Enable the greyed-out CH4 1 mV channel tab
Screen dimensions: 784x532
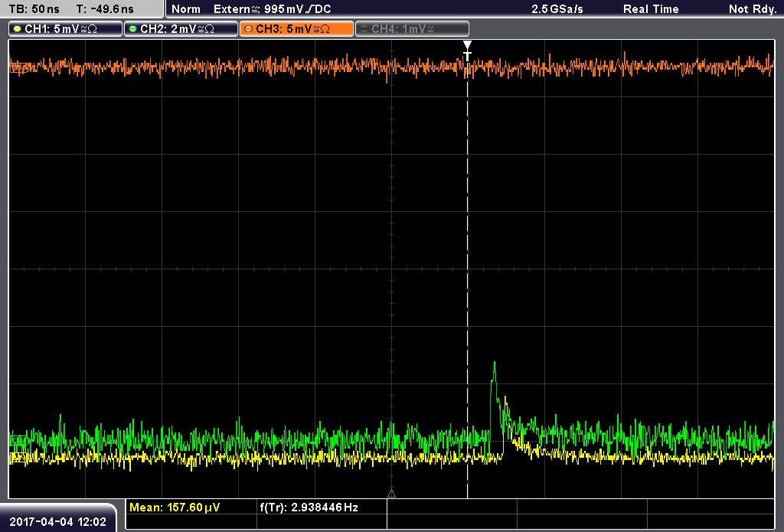(x=412, y=29)
